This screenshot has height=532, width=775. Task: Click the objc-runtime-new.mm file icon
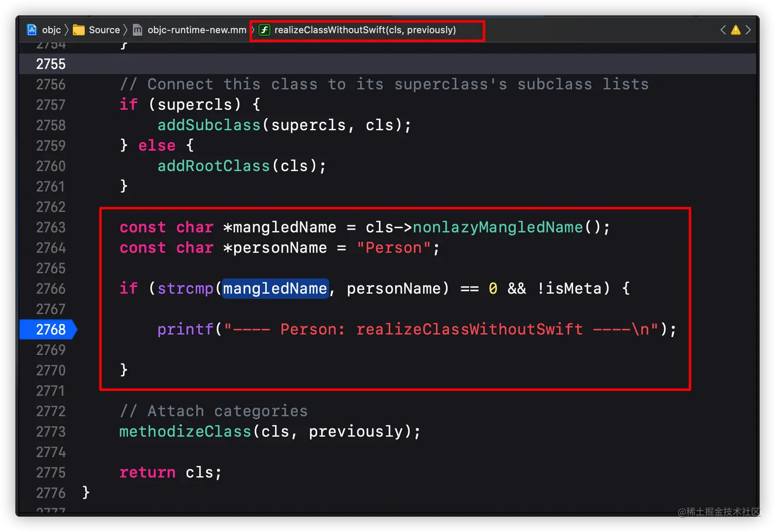pyautogui.click(x=137, y=30)
